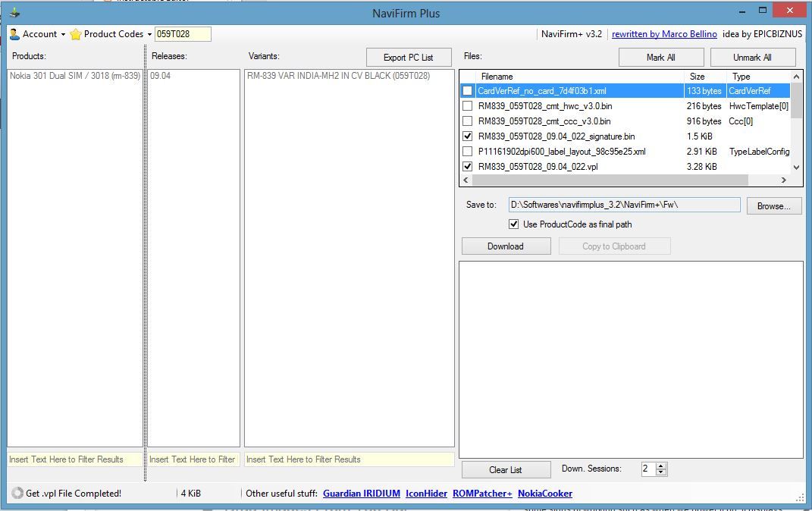The width and height of the screenshot is (812, 511).
Task: Open the NokiaCooker link
Action: point(545,494)
